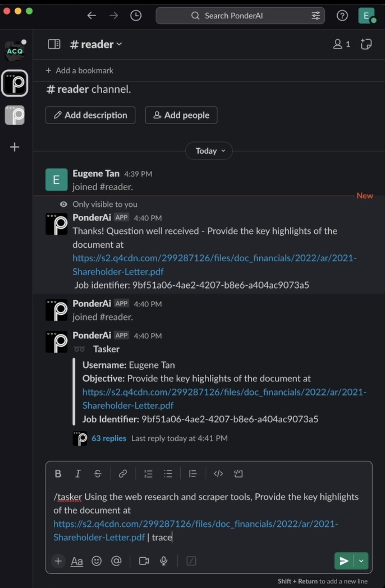The image size is (385, 588).
Task: Click the mention (@) icon
Action: point(116,561)
